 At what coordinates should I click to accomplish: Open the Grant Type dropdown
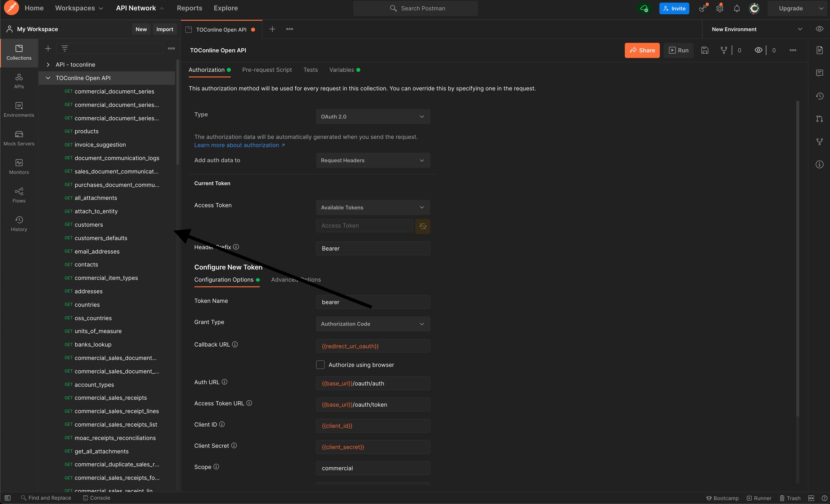point(373,324)
